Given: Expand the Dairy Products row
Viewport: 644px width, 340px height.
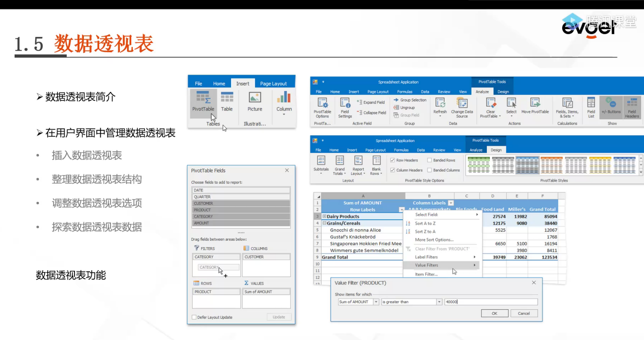Looking at the screenshot, I should pyautogui.click(x=324, y=216).
